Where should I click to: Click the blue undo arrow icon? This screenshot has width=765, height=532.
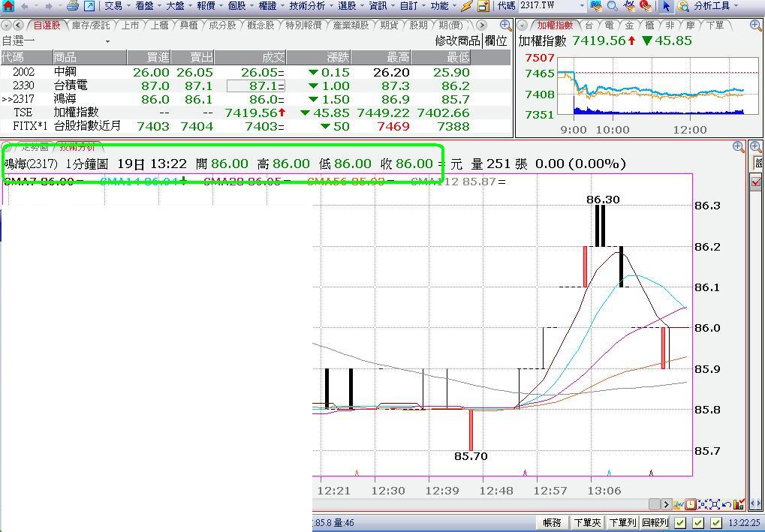coord(727,504)
